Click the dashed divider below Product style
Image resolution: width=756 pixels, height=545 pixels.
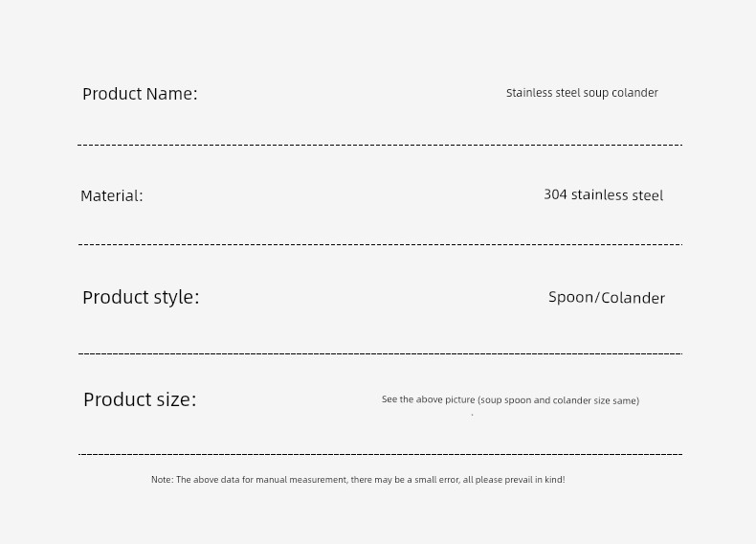coord(379,354)
